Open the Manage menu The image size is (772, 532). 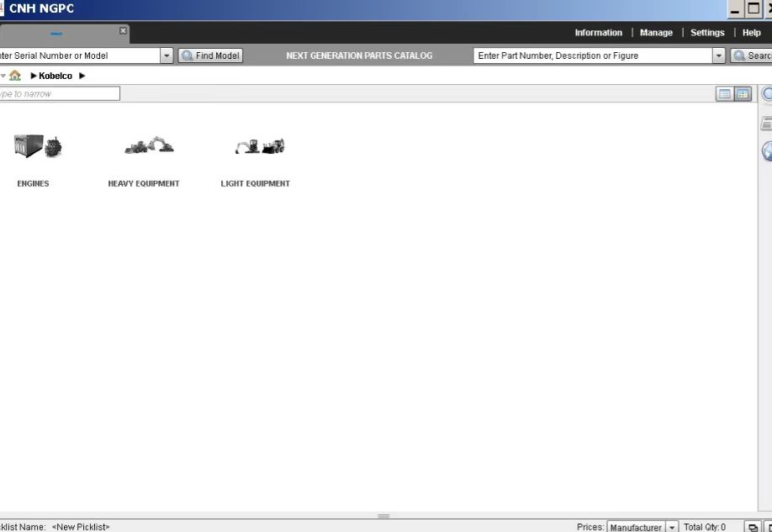[656, 33]
